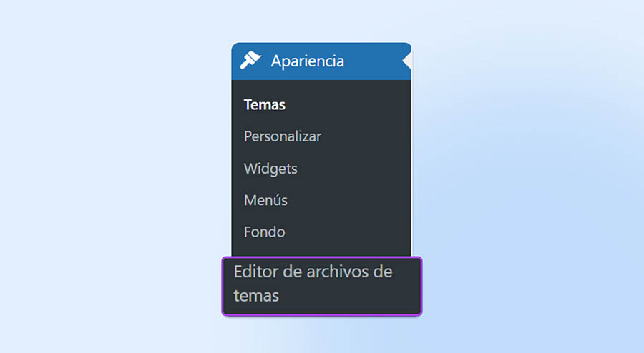Click the Widgets link under Apariencia
644x353 pixels.
pos(270,169)
